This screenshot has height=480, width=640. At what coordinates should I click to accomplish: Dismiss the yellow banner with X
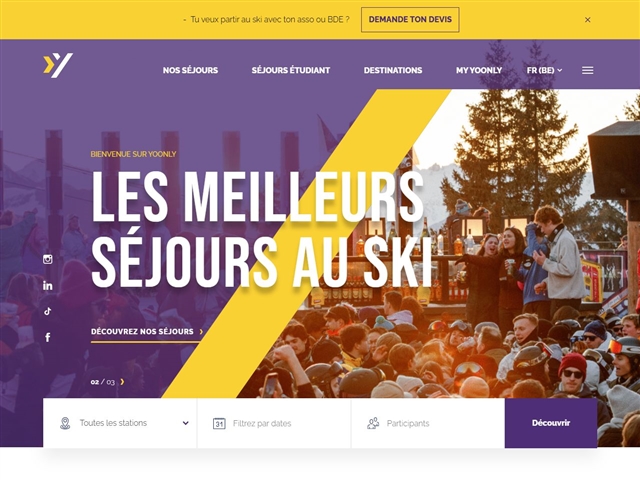coord(587,20)
